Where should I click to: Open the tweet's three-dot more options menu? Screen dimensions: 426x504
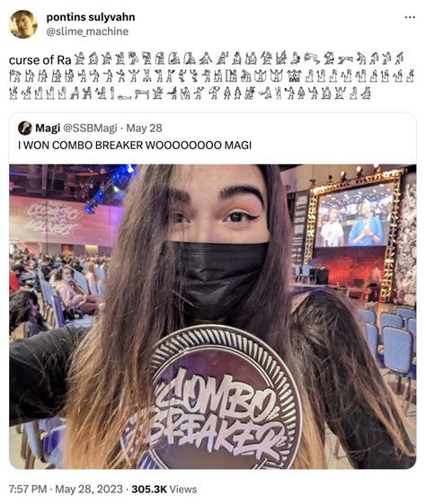tap(410, 17)
